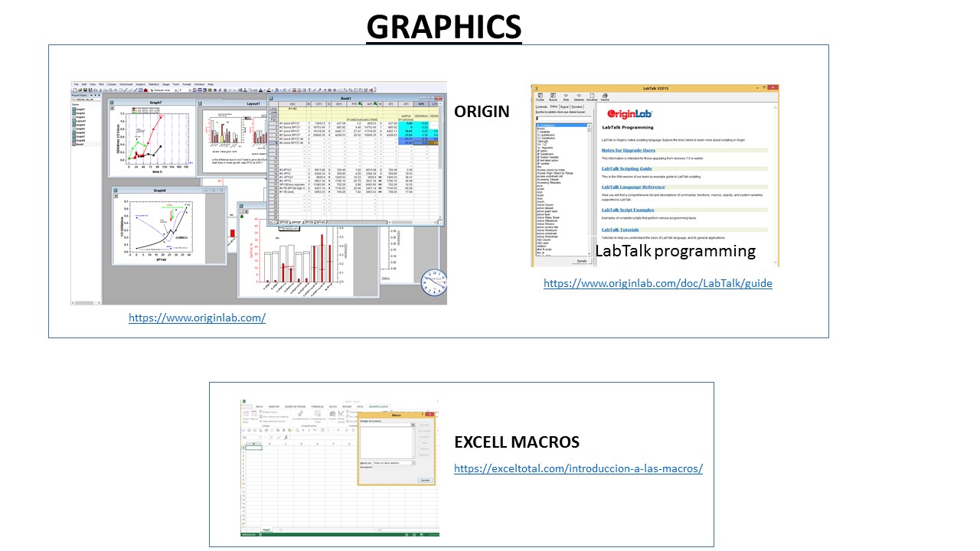Click the keyword search field in LabTalk help
Image resolution: width=980 pixels, height=551 pixels.
coord(562,119)
